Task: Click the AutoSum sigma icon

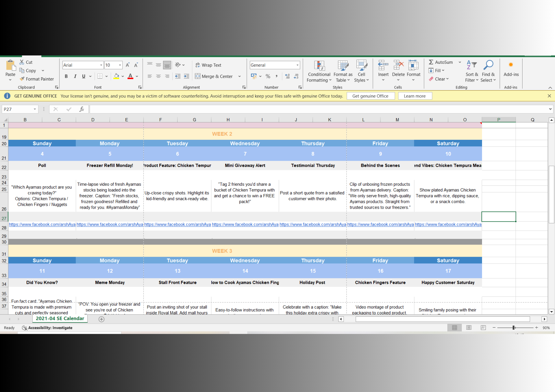Action: (x=431, y=62)
